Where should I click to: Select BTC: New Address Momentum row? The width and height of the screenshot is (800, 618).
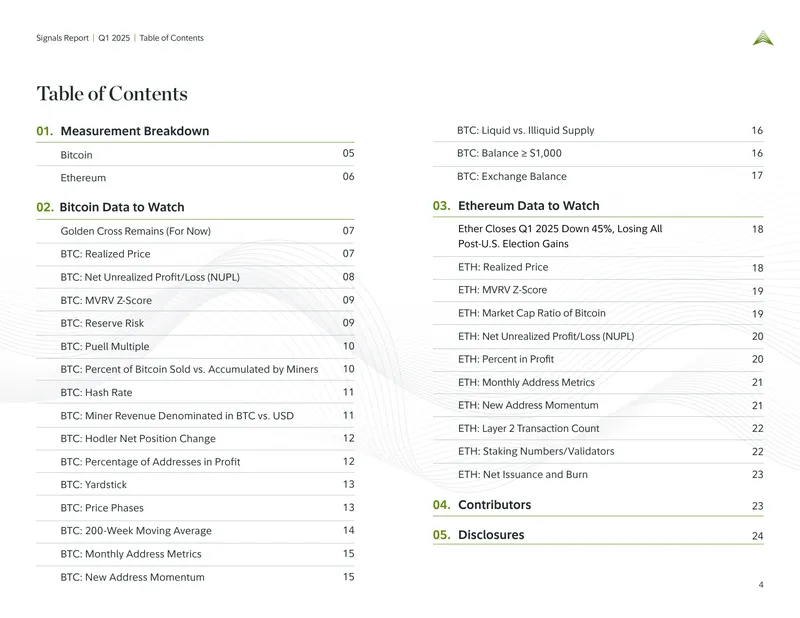tap(195, 577)
